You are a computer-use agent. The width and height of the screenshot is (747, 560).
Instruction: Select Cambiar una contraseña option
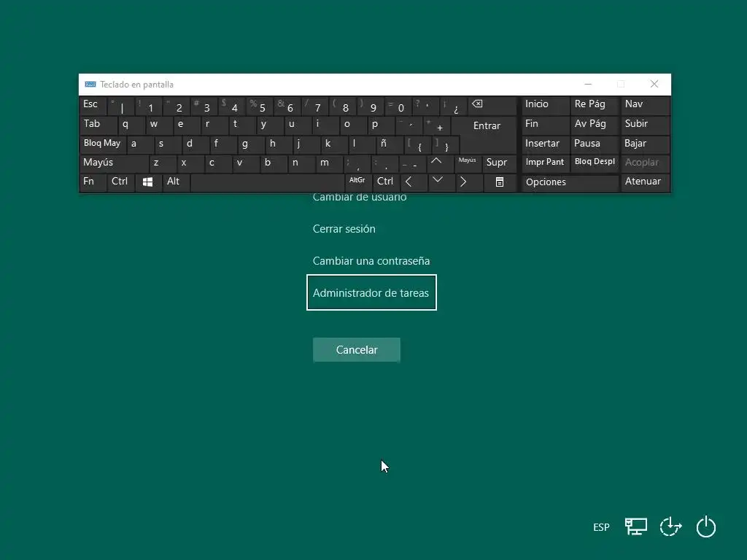click(x=371, y=261)
